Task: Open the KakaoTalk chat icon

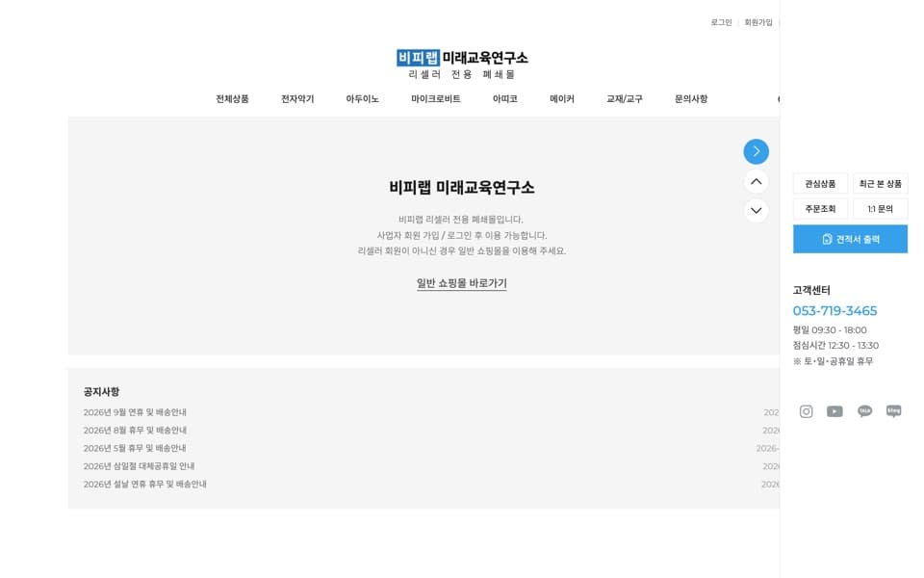Action: click(x=864, y=411)
